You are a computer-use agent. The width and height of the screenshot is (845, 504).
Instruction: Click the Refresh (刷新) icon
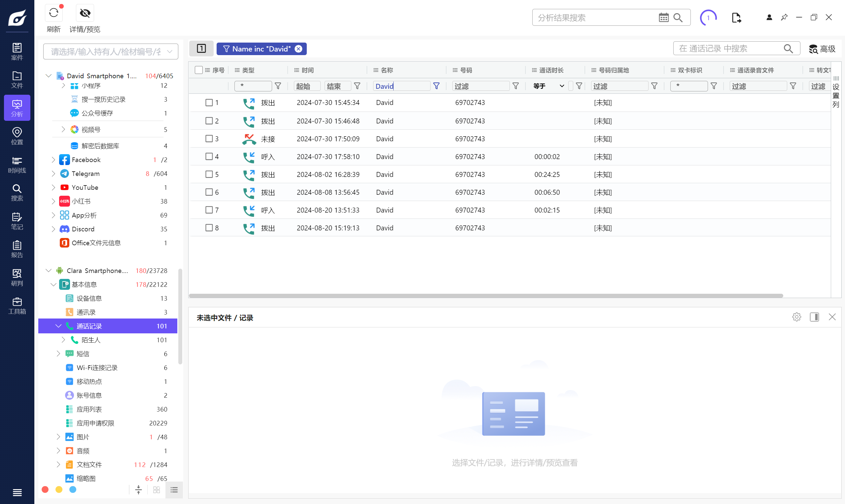[54, 13]
